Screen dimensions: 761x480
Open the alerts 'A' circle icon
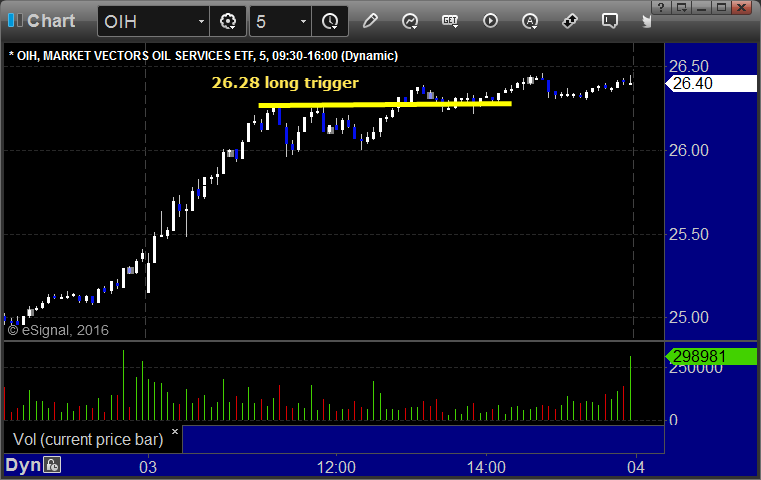click(529, 21)
